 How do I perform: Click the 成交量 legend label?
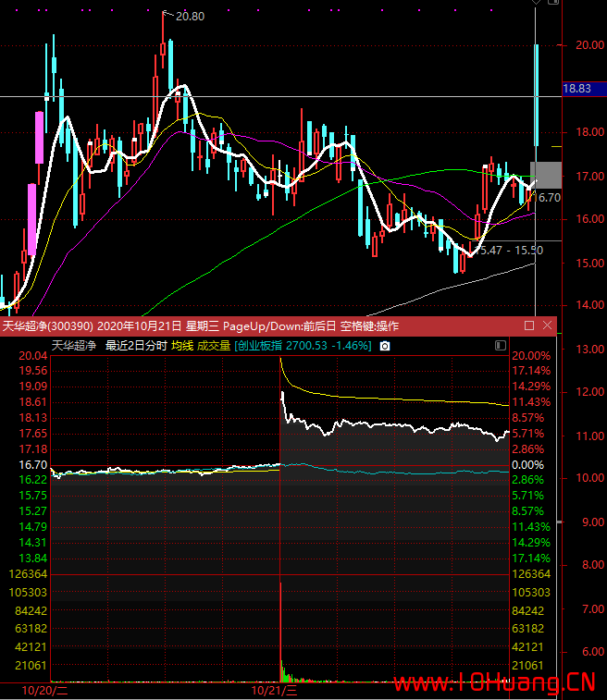point(214,346)
